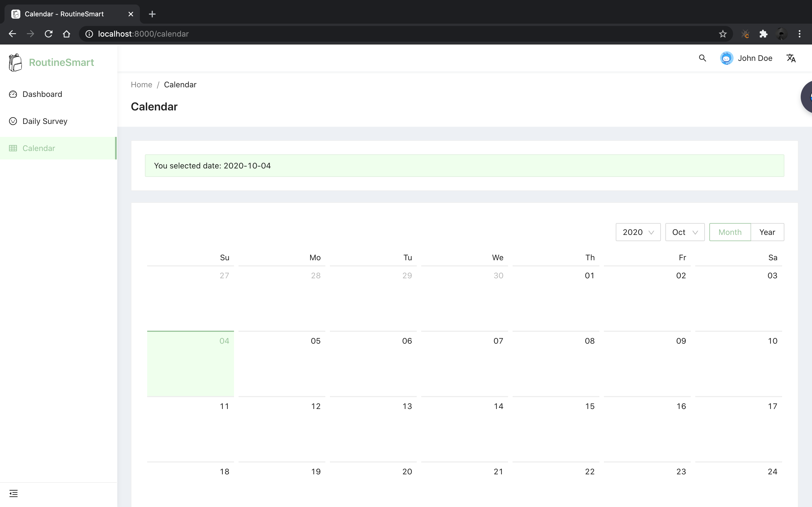Open the Oct month dropdown
Viewport: 812px width, 507px height.
point(685,232)
